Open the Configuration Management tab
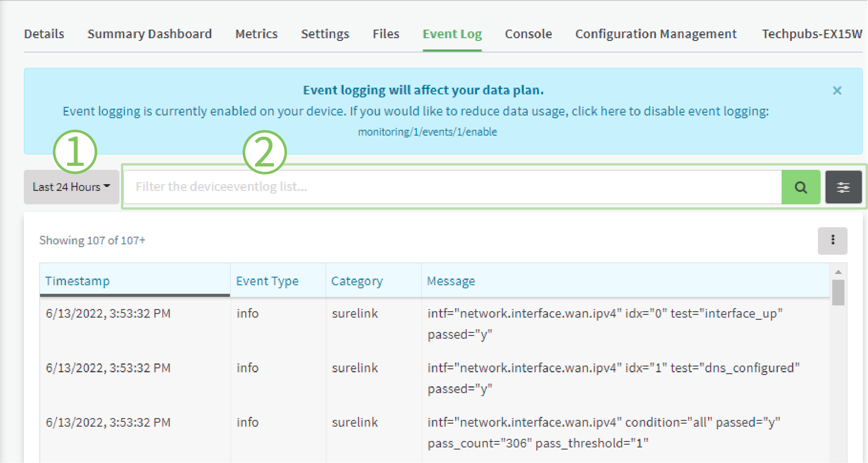The width and height of the screenshot is (868, 463). [656, 34]
